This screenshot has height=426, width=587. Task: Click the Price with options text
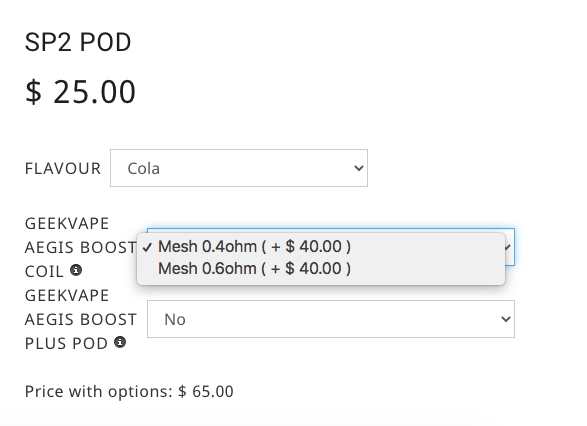coord(98,392)
